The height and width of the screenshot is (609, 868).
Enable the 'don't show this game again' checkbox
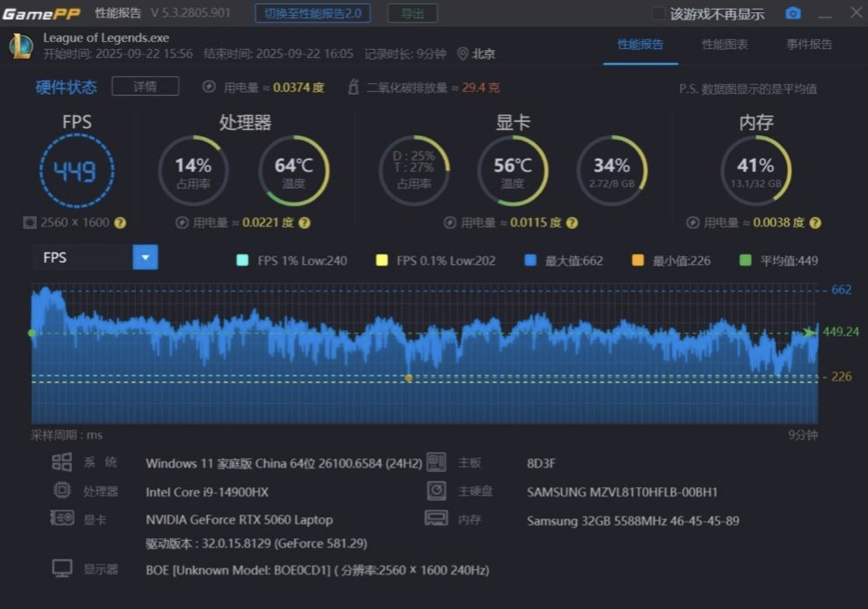click(x=659, y=14)
